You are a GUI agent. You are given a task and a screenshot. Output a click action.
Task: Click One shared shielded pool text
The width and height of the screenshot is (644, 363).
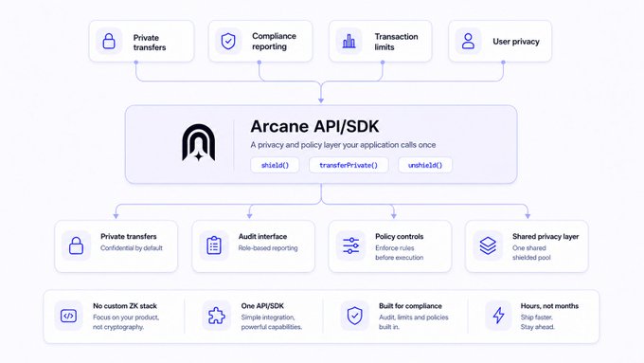(x=531, y=253)
